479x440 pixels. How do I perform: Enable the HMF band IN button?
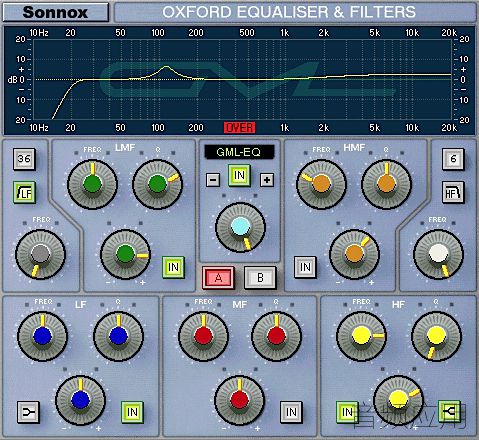click(x=305, y=267)
